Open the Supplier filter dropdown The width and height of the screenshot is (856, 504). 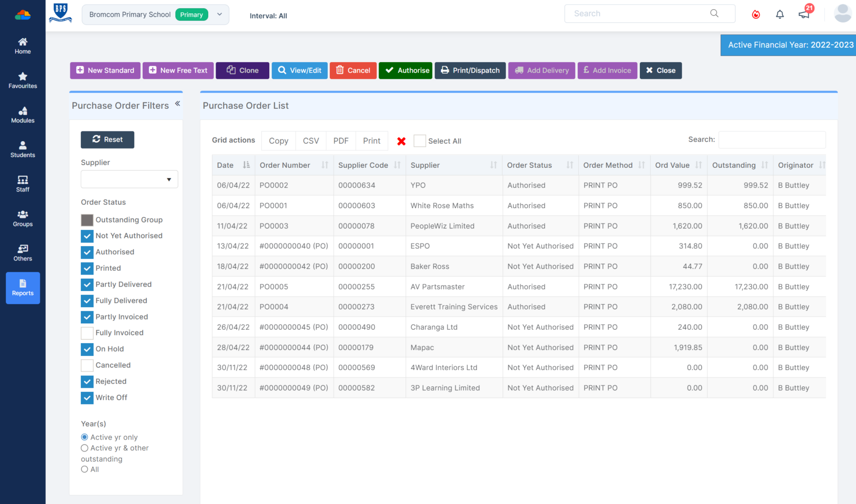click(x=129, y=179)
